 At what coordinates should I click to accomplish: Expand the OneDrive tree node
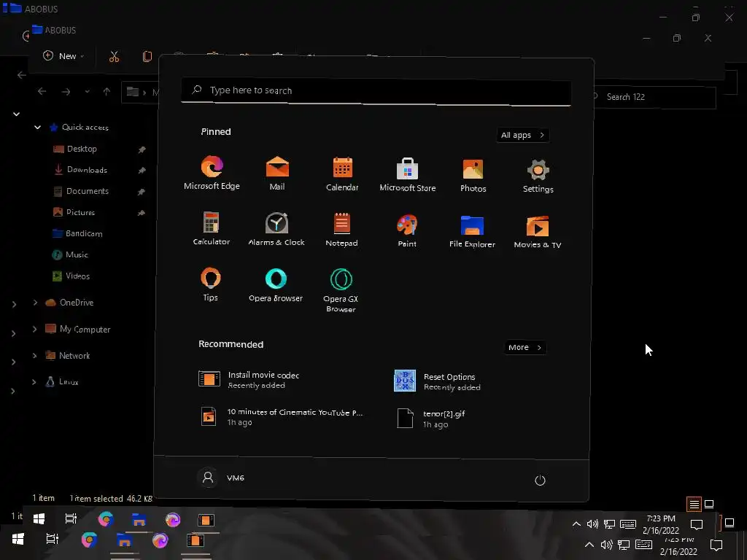[35, 303]
